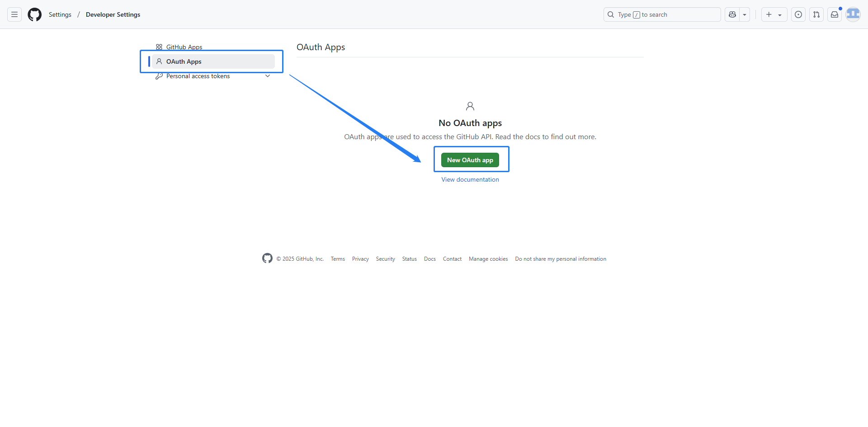
Task: Expand the Copilot dropdown arrow
Action: 745,14
